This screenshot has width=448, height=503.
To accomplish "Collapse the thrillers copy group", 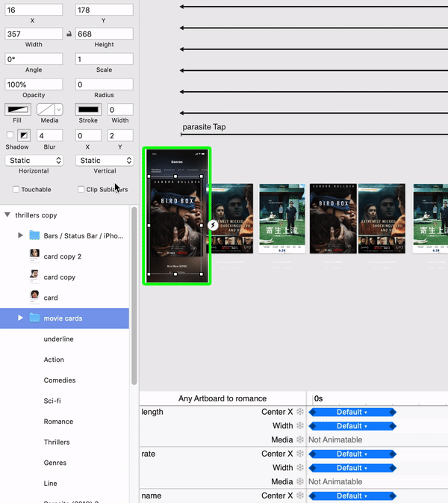I will pos(7,215).
